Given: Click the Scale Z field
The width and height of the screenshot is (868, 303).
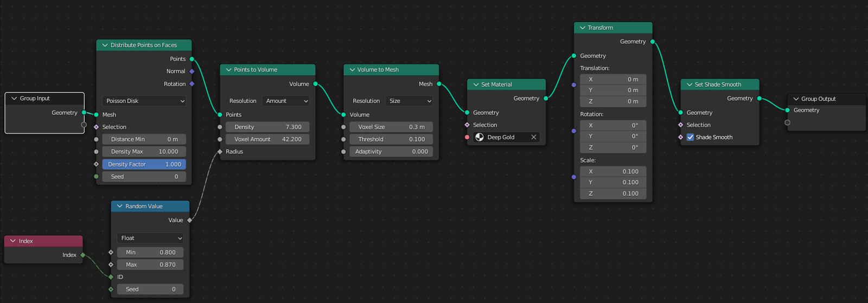Looking at the screenshot, I should (x=613, y=194).
